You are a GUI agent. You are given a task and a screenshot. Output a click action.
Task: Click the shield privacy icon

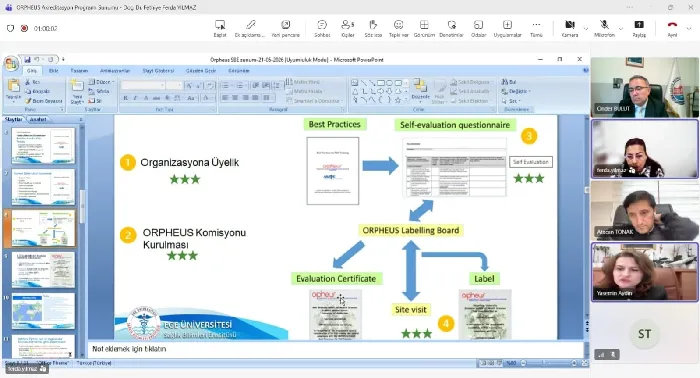(x=10, y=28)
